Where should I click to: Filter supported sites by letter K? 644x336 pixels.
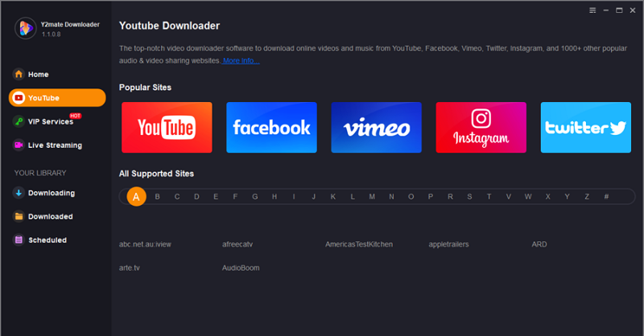(x=333, y=196)
